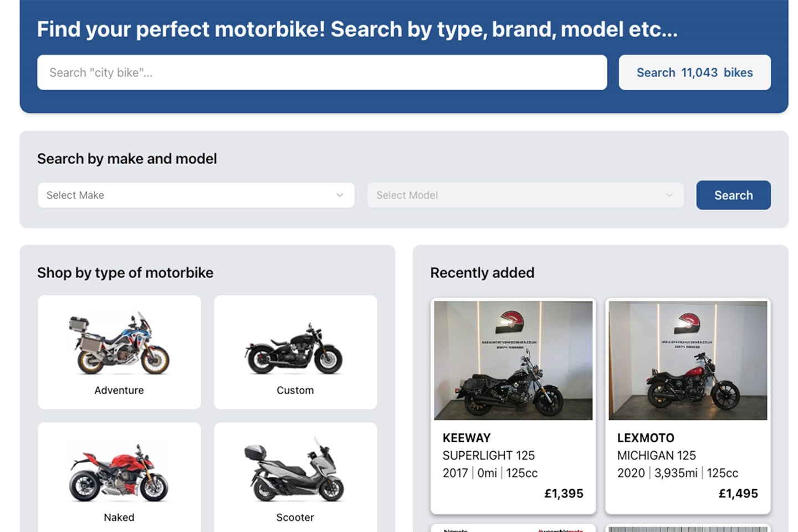
Task: Click the chevron arrow in Select Make
Action: pos(340,195)
